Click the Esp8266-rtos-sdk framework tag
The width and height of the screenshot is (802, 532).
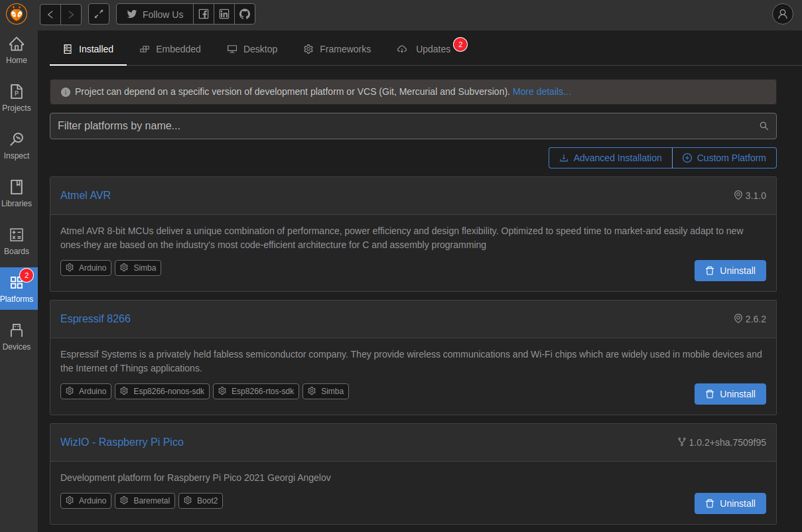coord(256,391)
